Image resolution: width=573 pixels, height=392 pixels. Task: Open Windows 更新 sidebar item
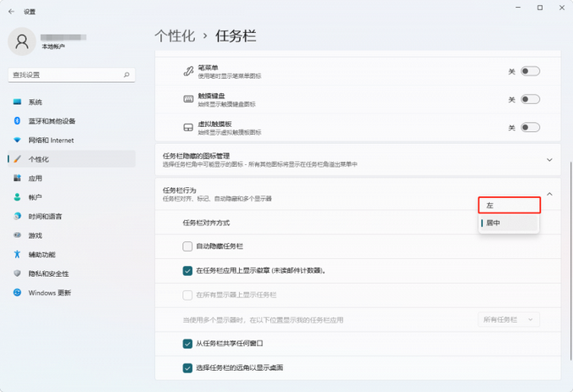pos(71,292)
